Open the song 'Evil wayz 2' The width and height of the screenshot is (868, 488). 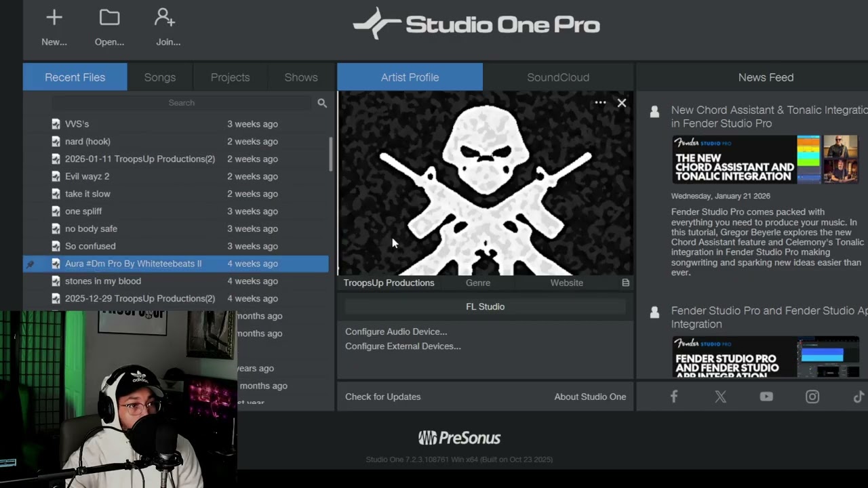coord(87,176)
